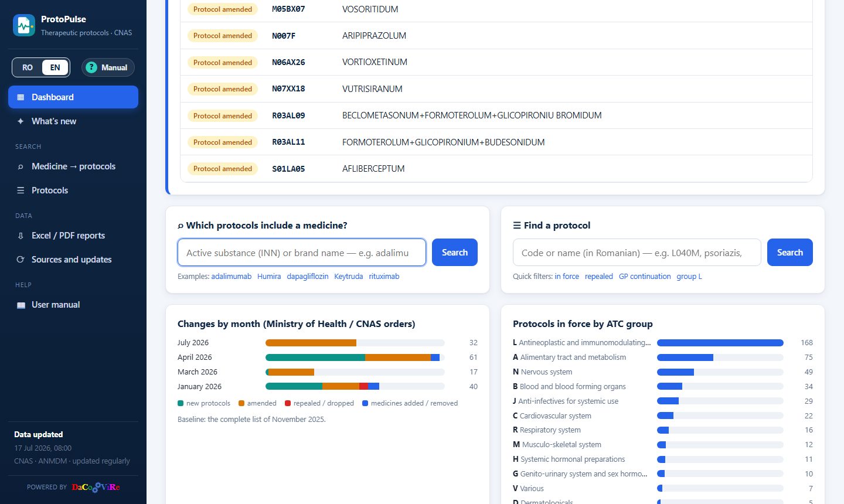
Task: Try the Keytruda example link
Action: [349, 277]
